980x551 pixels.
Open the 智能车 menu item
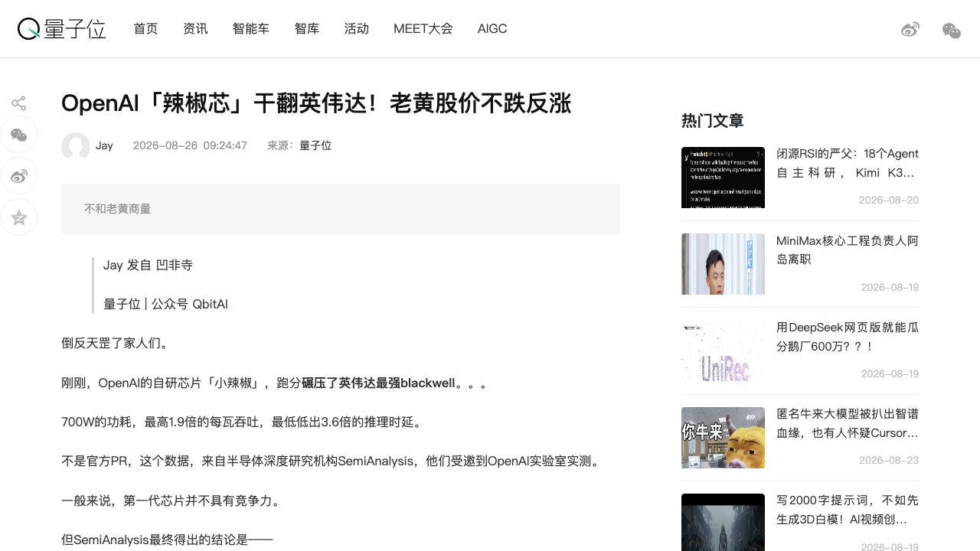[251, 29]
